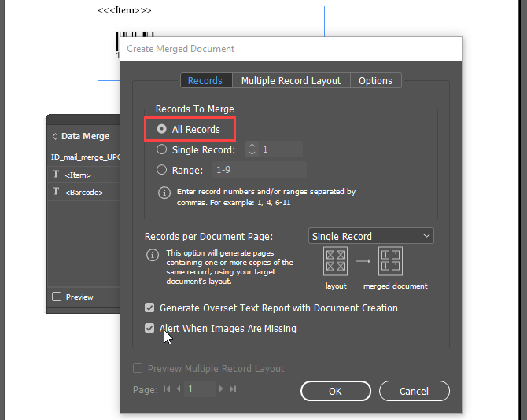Screen dimensions: 527x420
Task: Click the Page number field
Action: pos(200,389)
